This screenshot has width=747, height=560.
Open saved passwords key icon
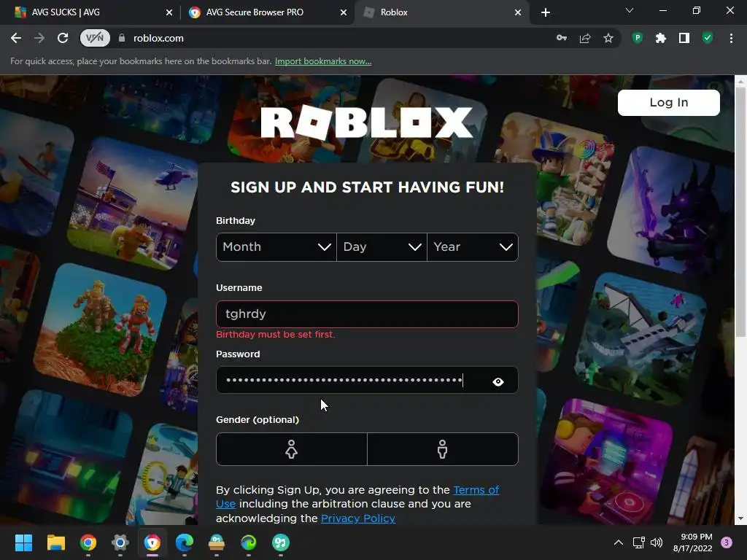click(x=562, y=38)
